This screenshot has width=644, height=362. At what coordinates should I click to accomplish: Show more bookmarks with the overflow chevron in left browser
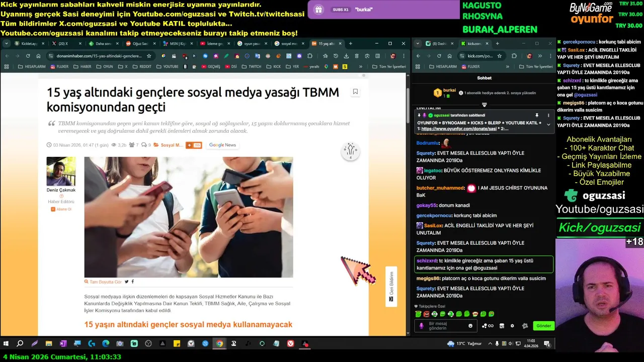tap(360, 66)
